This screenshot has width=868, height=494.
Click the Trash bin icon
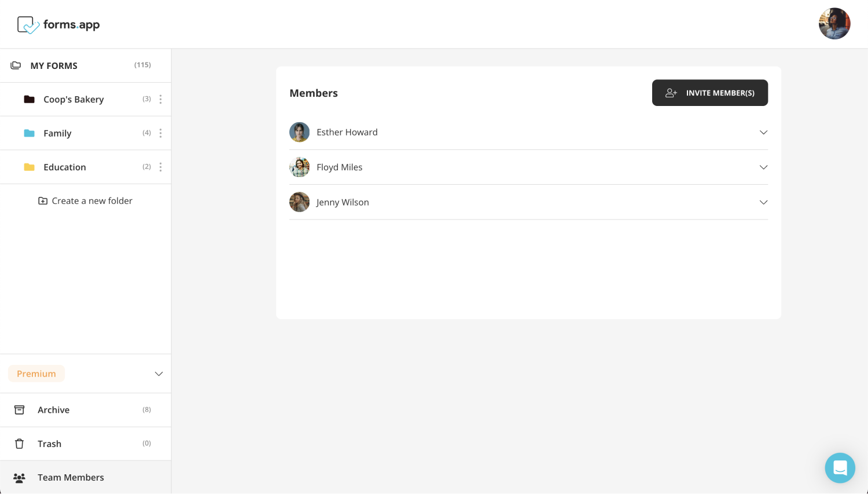tap(19, 444)
